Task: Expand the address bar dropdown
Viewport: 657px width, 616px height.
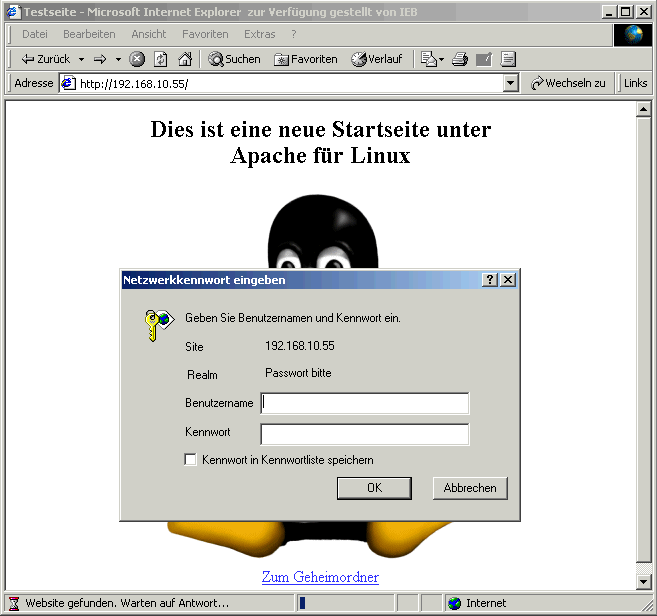Action: point(510,83)
